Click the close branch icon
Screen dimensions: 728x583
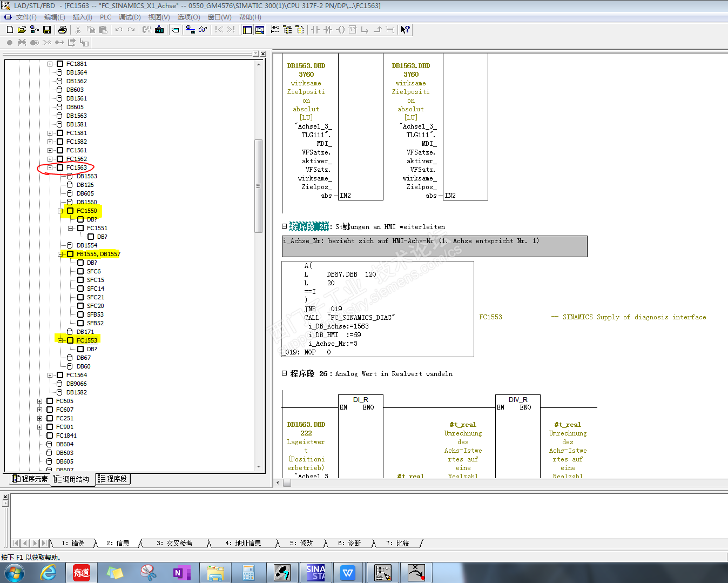378,30
